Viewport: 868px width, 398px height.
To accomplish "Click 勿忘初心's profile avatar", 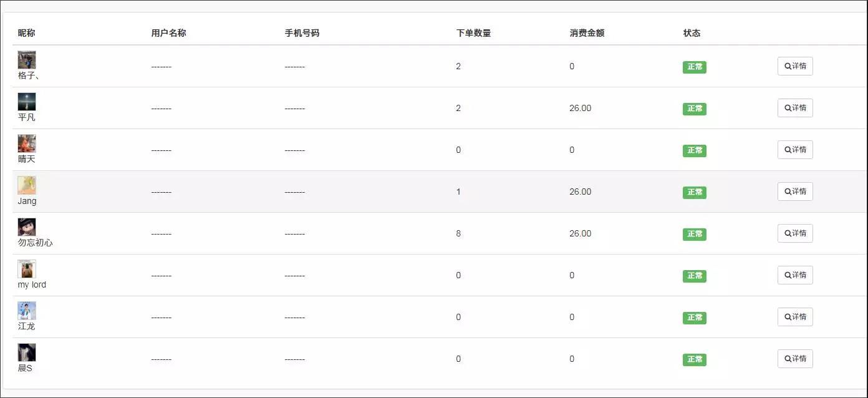I will [27, 227].
